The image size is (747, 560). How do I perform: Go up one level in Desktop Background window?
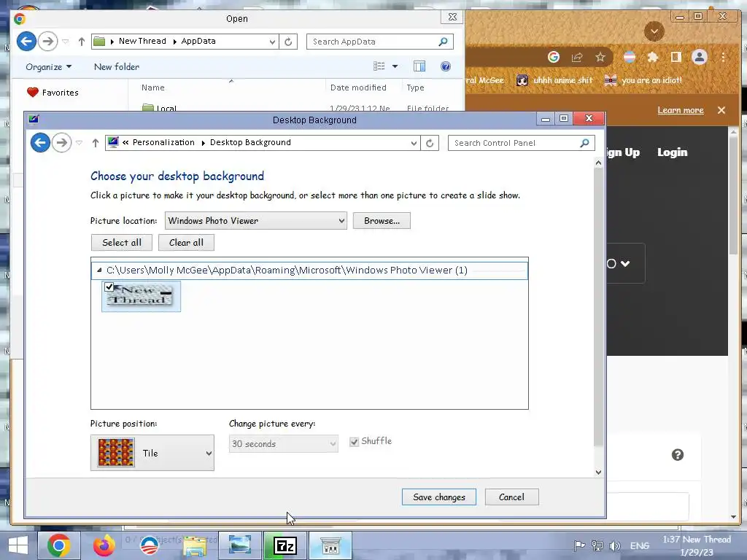point(96,142)
